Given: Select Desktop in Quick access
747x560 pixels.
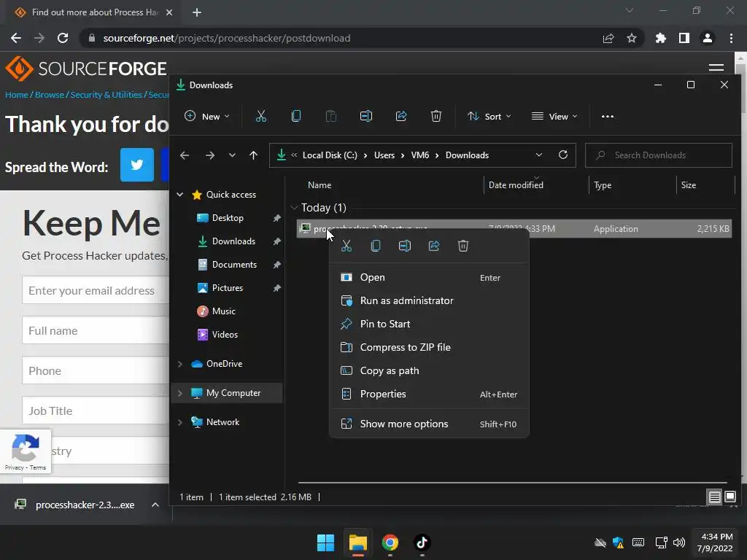Looking at the screenshot, I should (x=228, y=217).
